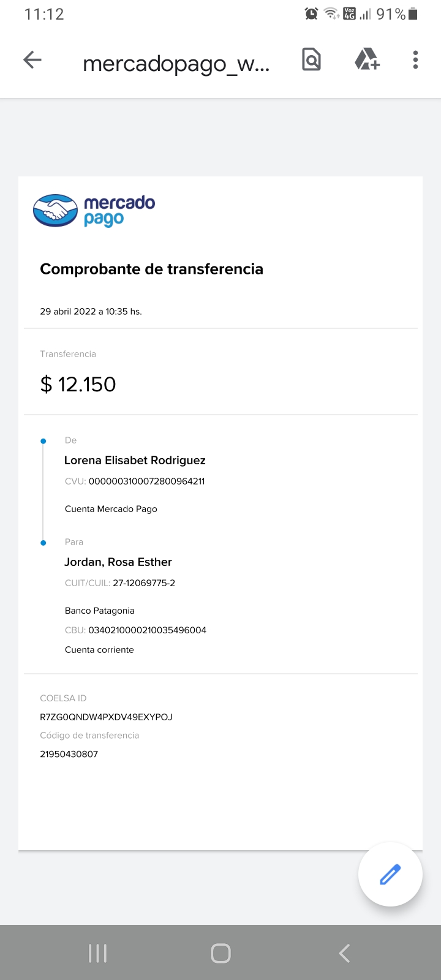The height and width of the screenshot is (980, 441).
Task: Tap the Comprobante de transferencia heading
Action: tap(151, 269)
